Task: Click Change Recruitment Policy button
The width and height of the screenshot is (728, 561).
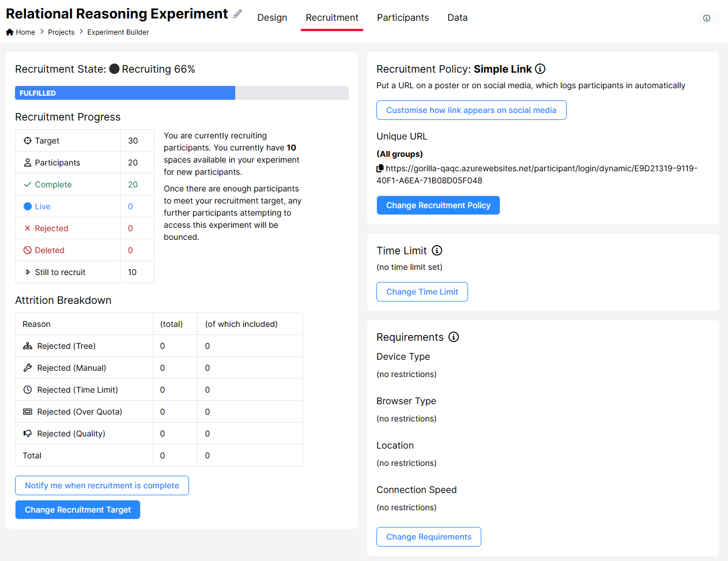Action: tap(438, 205)
